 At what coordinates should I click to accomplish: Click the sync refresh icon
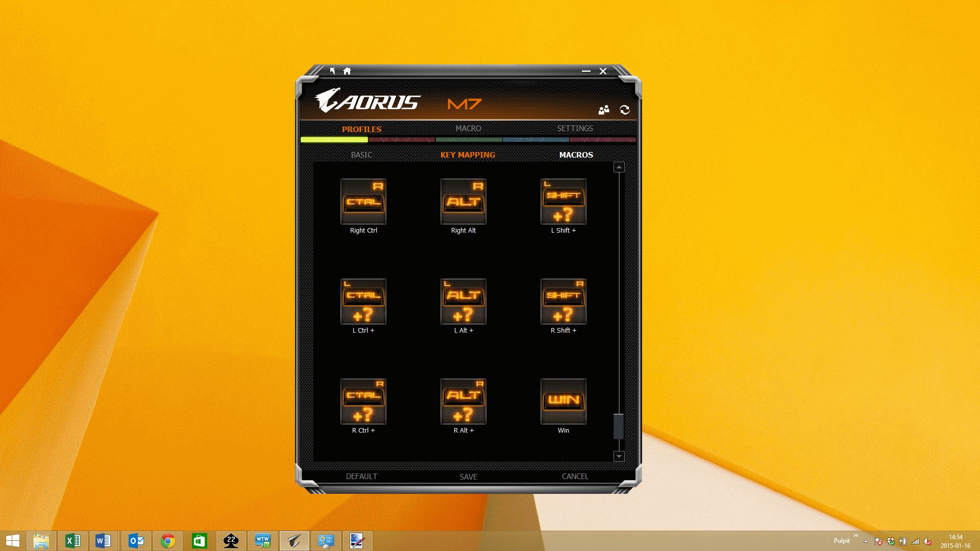click(x=624, y=110)
